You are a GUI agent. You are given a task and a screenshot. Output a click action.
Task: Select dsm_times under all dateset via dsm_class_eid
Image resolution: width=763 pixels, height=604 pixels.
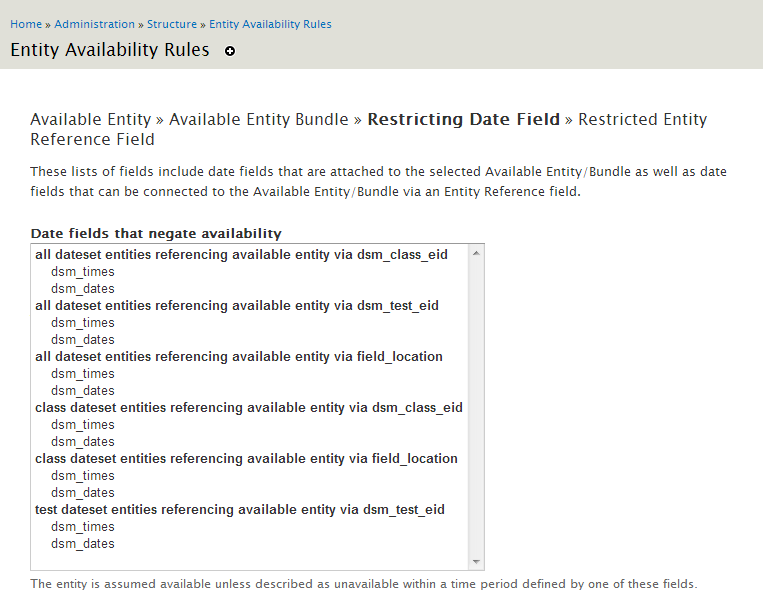tap(83, 272)
